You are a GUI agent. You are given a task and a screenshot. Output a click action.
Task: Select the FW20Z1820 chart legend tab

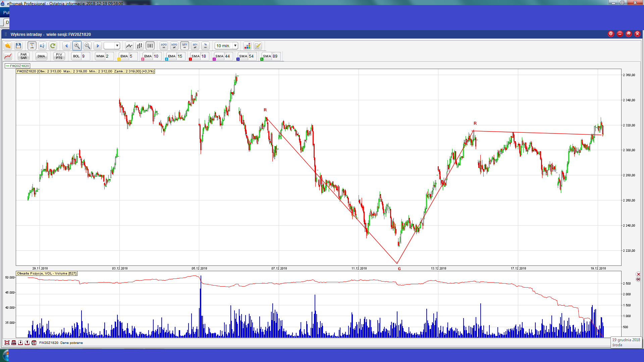17,66
